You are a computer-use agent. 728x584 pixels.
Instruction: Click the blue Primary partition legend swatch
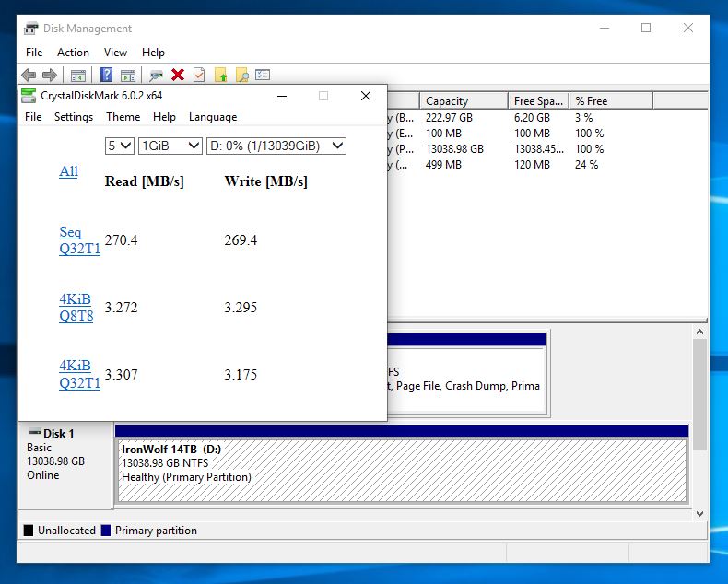[106, 531]
